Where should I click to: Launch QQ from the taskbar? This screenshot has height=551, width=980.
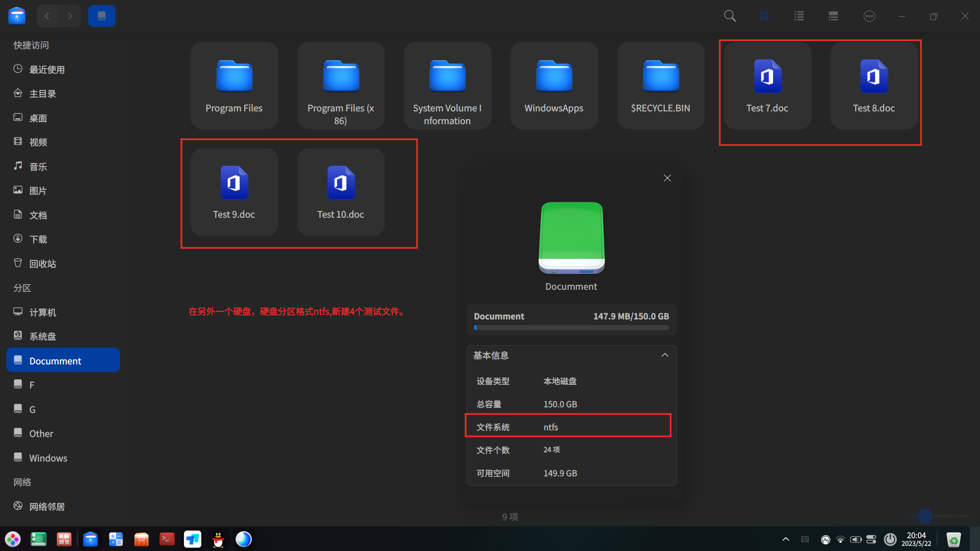218,539
